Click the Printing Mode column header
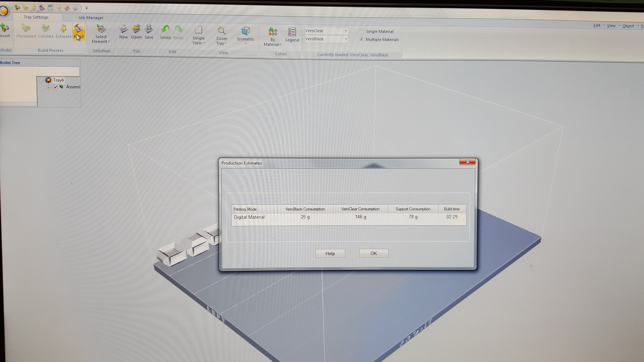Viewport: 644px width, 362px height. (254, 209)
